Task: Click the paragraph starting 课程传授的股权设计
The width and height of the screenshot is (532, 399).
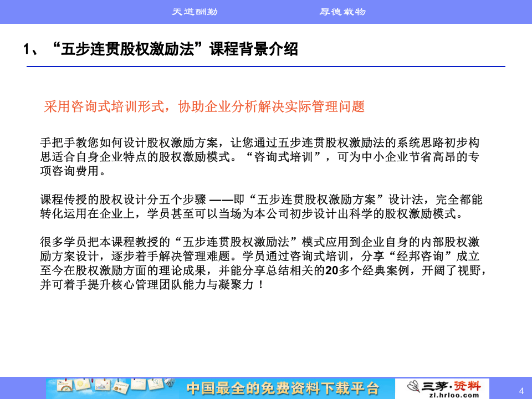Action: [261, 207]
